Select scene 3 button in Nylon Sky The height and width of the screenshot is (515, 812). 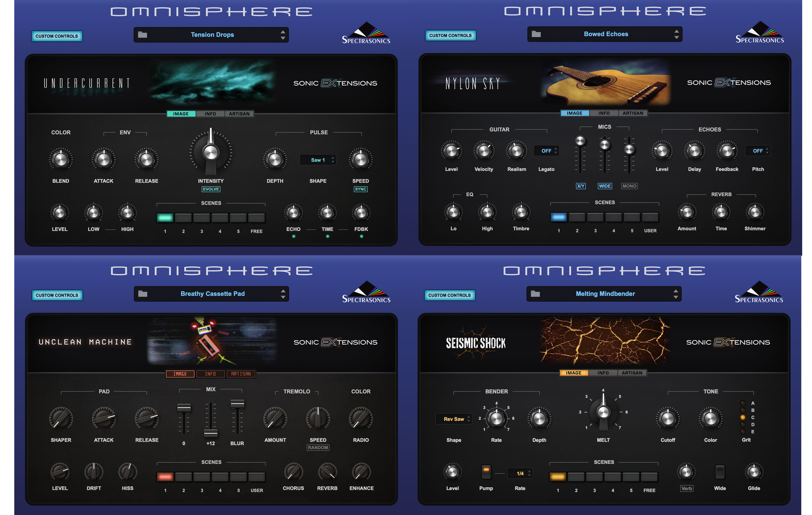tap(595, 217)
